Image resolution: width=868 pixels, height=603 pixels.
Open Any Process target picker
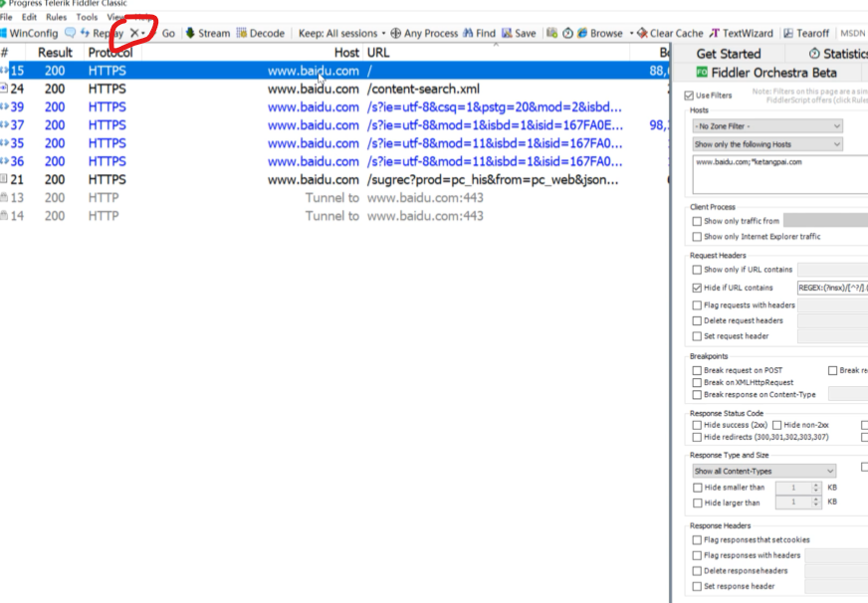(x=424, y=33)
